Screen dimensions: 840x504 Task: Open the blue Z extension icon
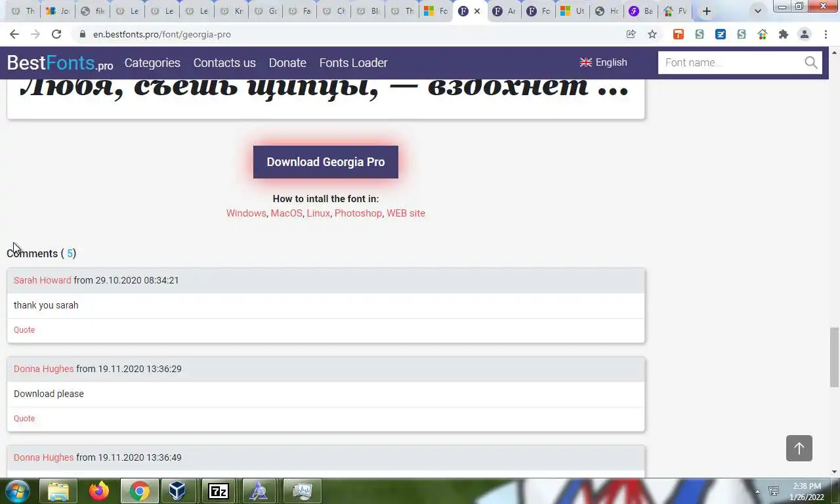[x=721, y=34]
